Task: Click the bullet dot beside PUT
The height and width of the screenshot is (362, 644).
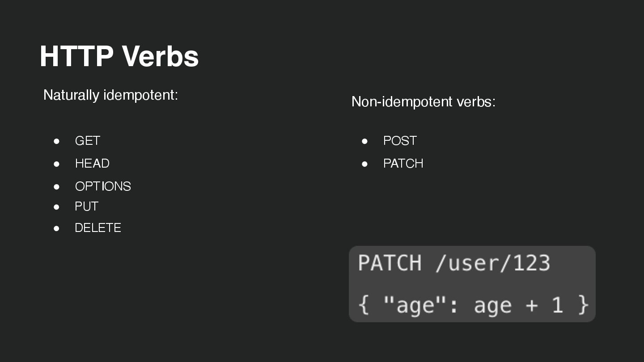Action: (x=56, y=206)
